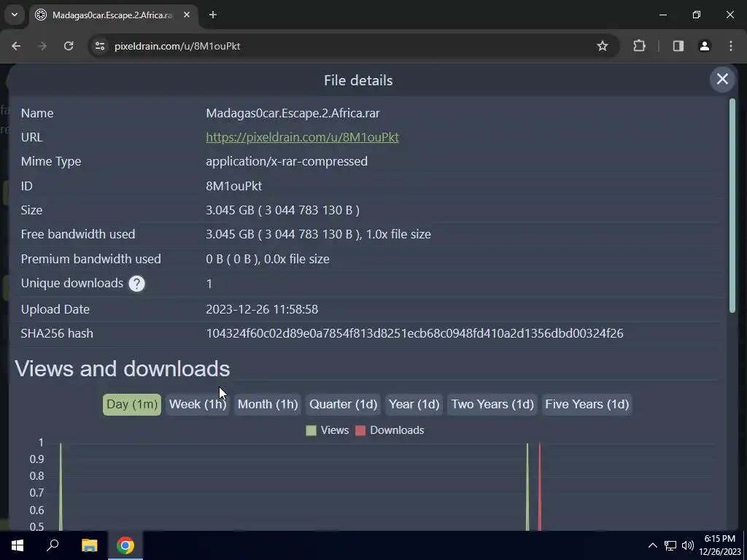Click the Chrome taskbar icon
Viewport: 747px width, 560px height.
125,545
